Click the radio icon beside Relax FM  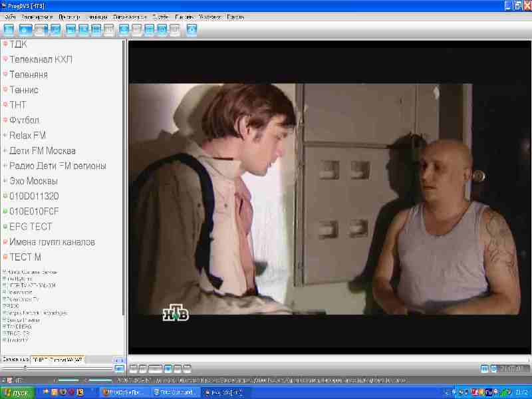(x=5, y=136)
